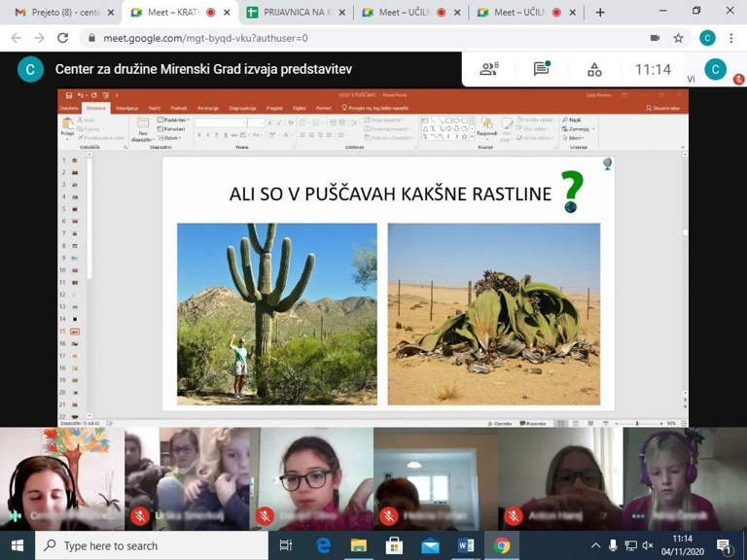Screen dimensions: 747x560
Task: Click the Prilepi paste icon
Action: [67, 124]
